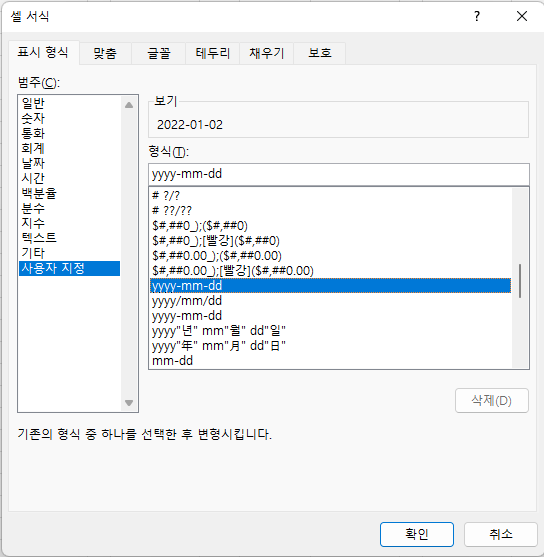Viewport: 544px width, 557px height.
Task: Choose 통화 category
Action: click(x=69, y=133)
